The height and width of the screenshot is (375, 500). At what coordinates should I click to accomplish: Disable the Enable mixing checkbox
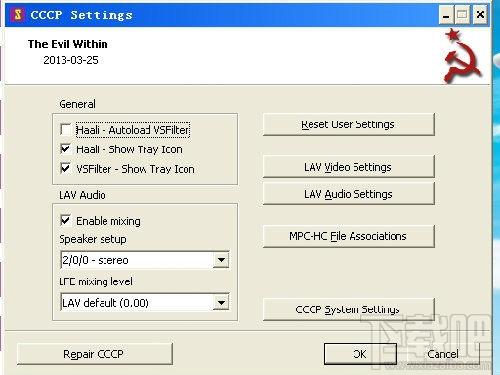coord(66,220)
